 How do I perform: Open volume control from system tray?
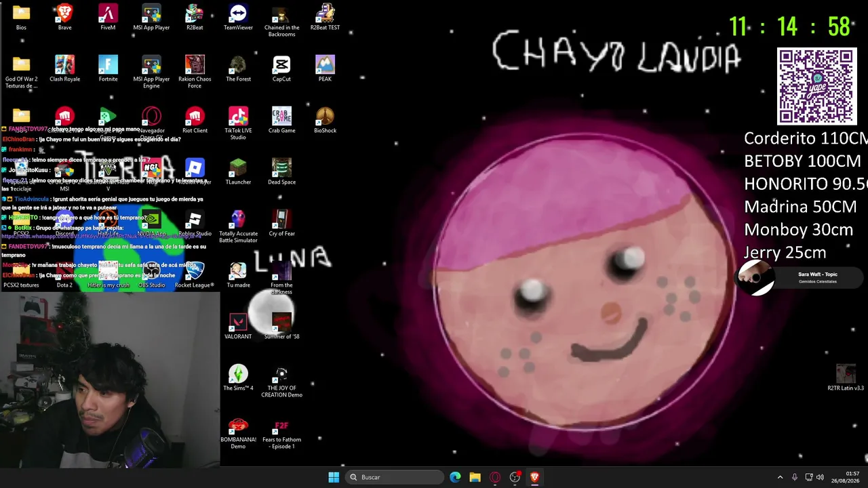click(x=820, y=477)
